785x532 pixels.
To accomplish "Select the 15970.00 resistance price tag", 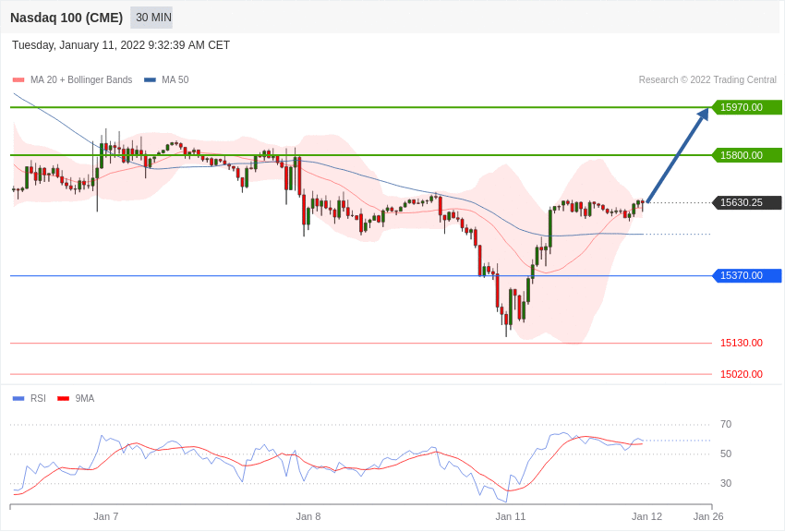I will 746,107.
